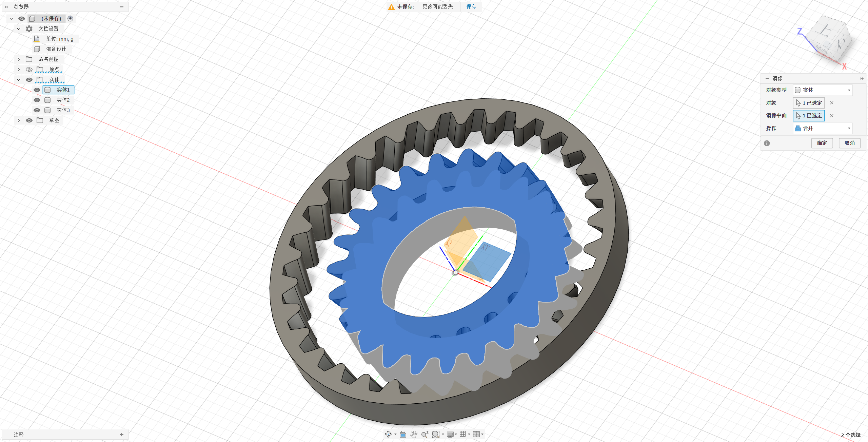Click the 保存 link in unsaved warning

471,7
